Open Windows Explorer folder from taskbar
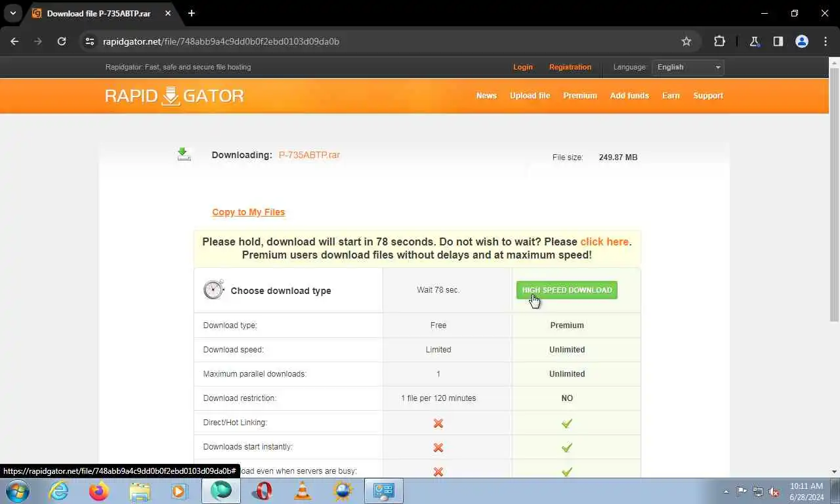Image resolution: width=840 pixels, height=504 pixels. click(140, 491)
